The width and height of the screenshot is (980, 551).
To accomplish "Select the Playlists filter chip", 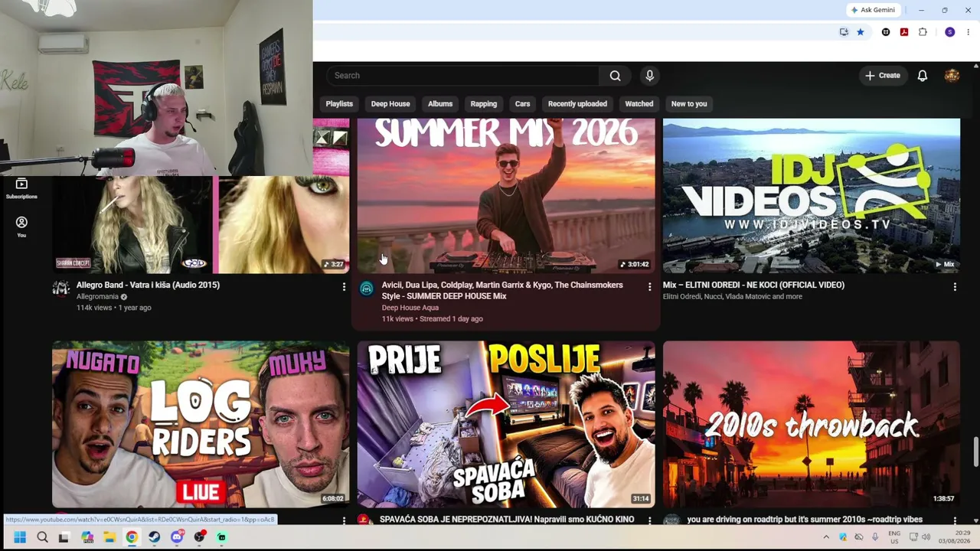I will 339,104.
